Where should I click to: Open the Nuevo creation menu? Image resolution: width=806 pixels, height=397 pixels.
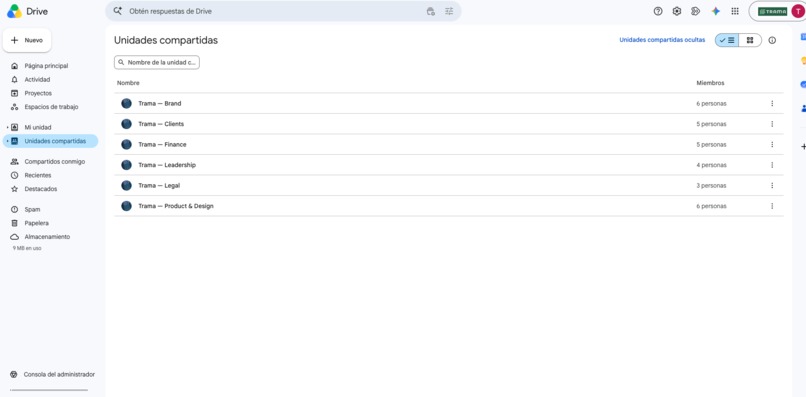pyautogui.click(x=27, y=40)
